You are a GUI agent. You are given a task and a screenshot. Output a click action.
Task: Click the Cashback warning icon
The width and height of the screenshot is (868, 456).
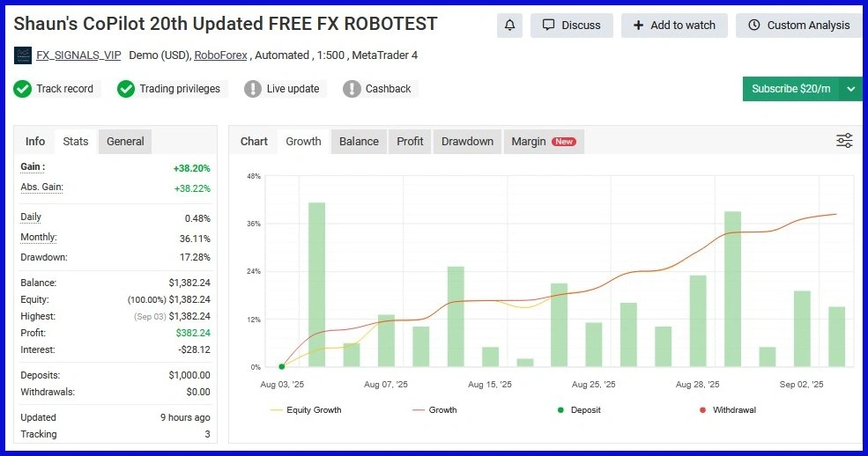point(352,89)
